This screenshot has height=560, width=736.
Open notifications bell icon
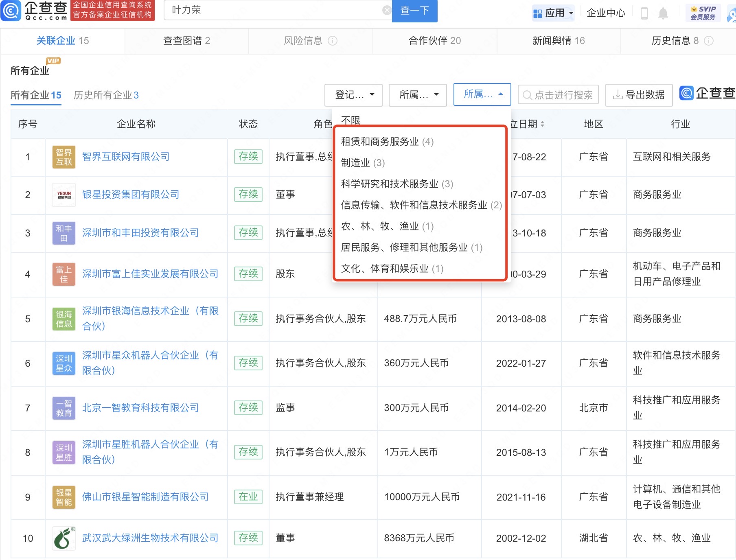click(663, 13)
